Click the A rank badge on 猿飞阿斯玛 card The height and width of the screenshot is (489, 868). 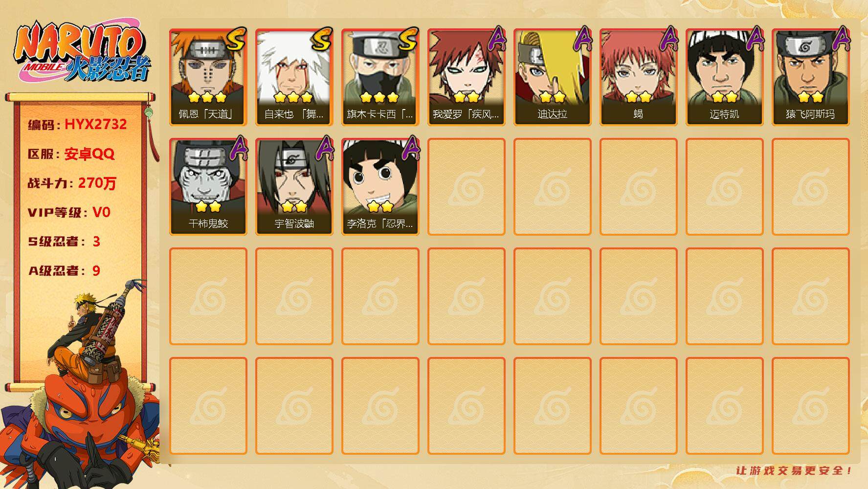coord(841,38)
